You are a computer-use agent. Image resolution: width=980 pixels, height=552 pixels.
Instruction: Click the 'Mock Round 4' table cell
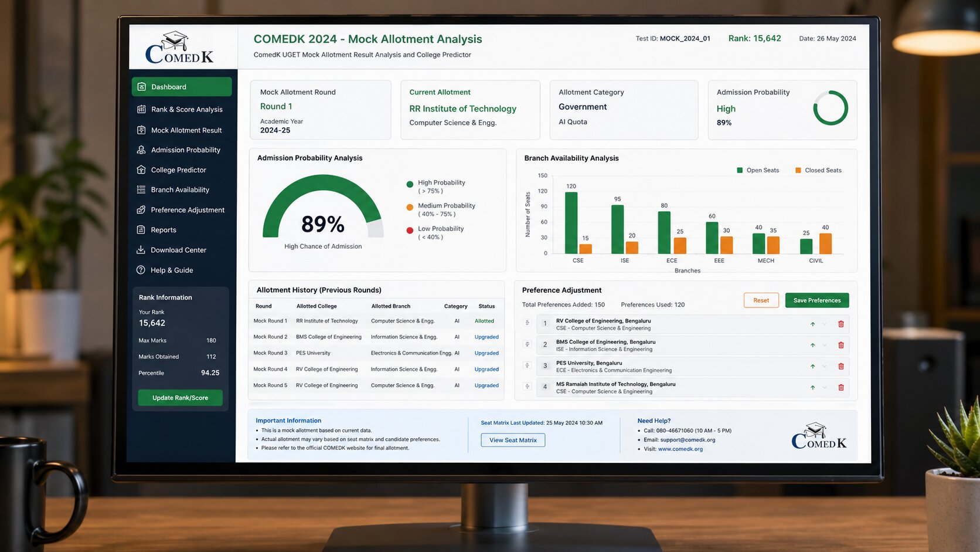tap(270, 370)
